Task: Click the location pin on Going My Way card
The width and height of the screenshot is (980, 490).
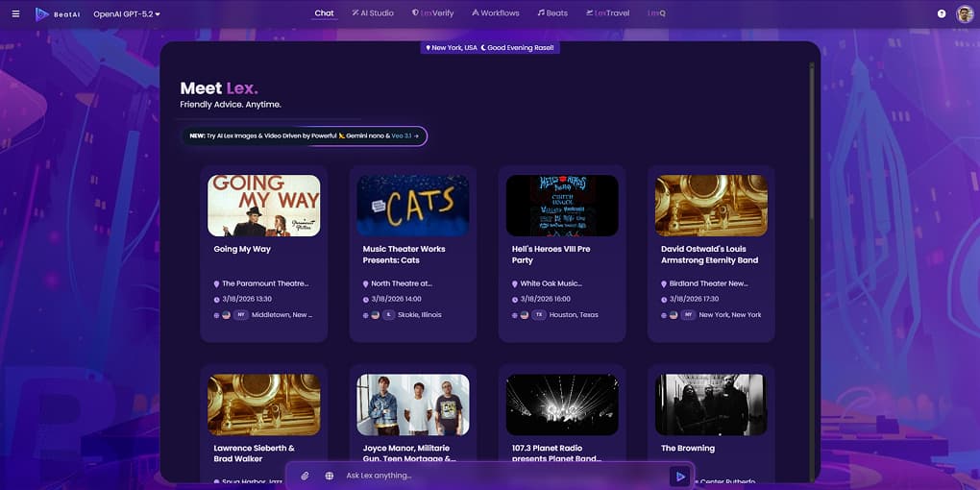Action: click(217, 284)
